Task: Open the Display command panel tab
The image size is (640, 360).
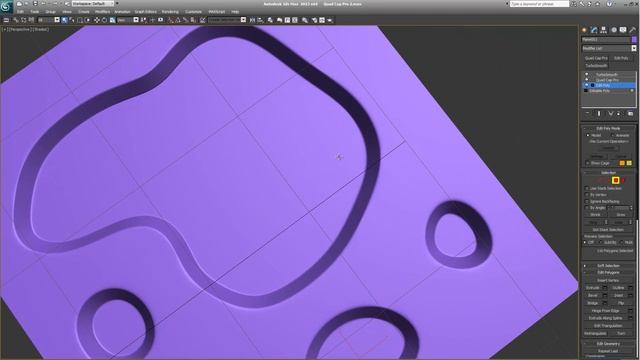Action: coord(623,30)
